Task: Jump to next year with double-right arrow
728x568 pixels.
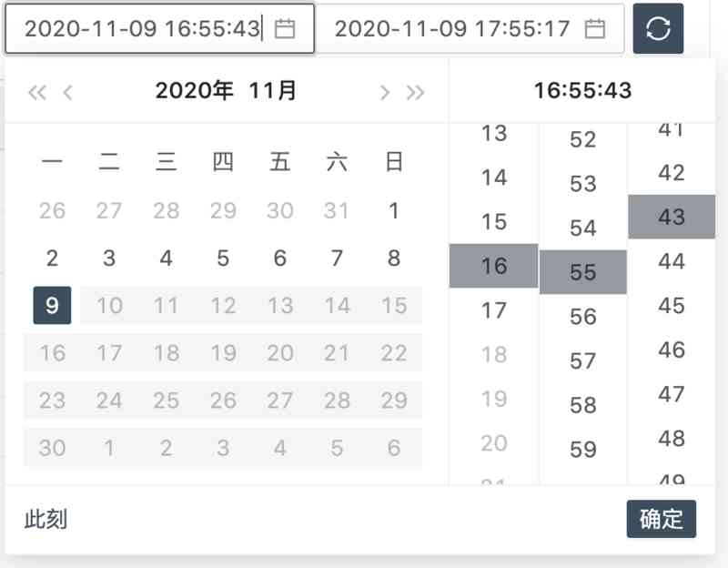Action: tap(415, 91)
